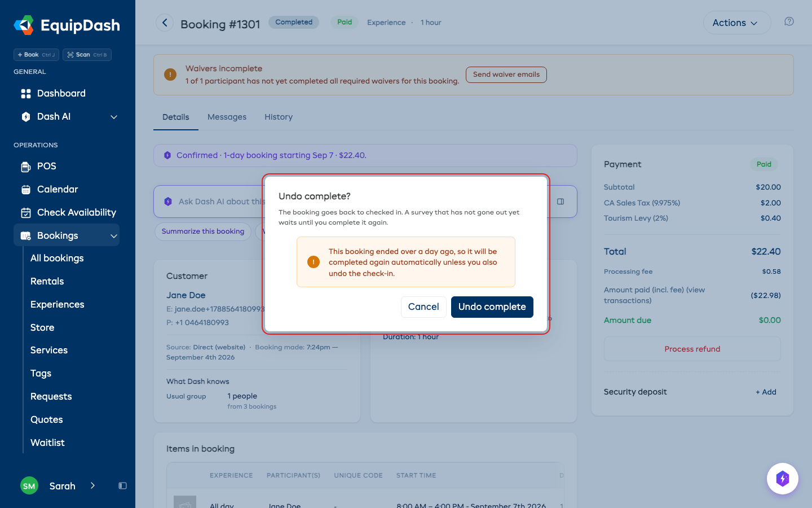This screenshot has width=812, height=508.
Task: Open the floating Dash AI lightning button
Action: 782,479
